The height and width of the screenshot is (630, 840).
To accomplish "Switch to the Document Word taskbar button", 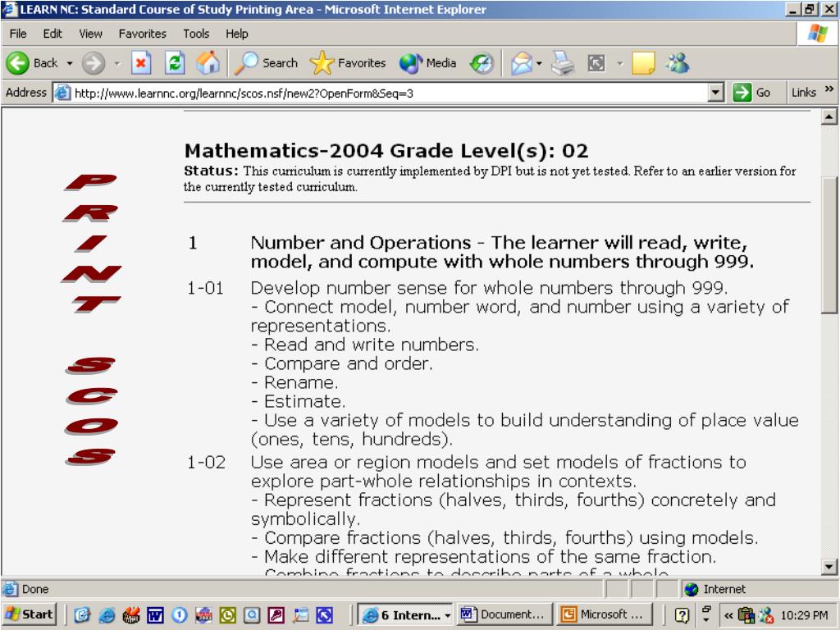I will coord(504,614).
